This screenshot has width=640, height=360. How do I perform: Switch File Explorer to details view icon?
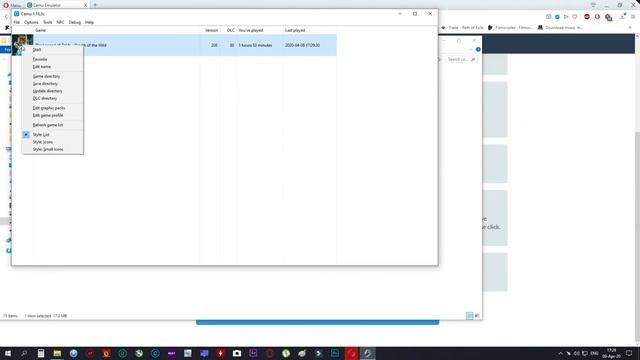469,316
